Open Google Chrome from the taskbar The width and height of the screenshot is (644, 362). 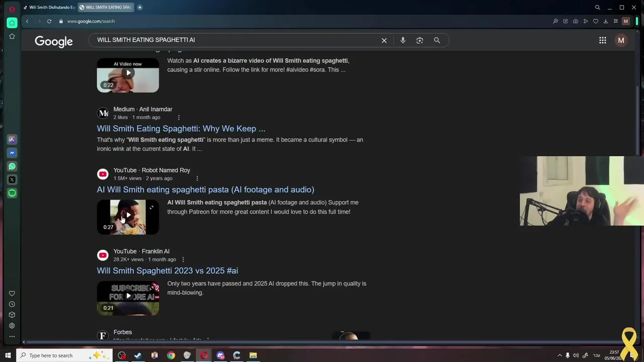(x=171, y=355)
